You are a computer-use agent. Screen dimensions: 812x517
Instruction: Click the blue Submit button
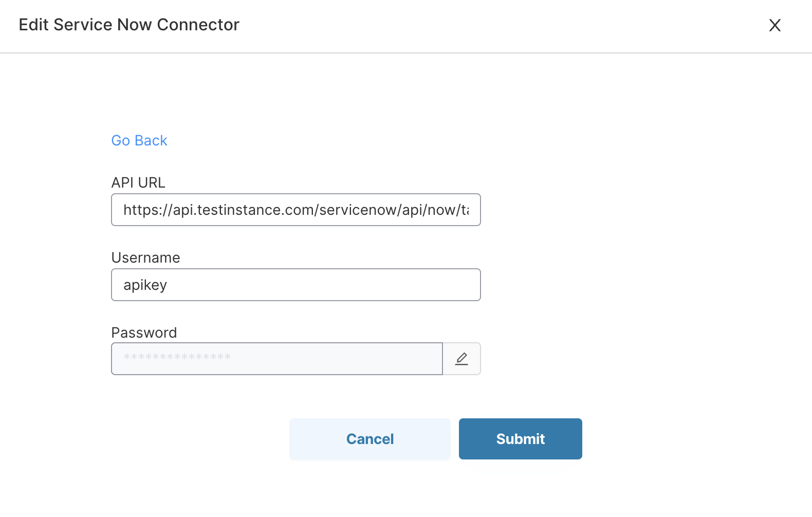tap(520, 439)
